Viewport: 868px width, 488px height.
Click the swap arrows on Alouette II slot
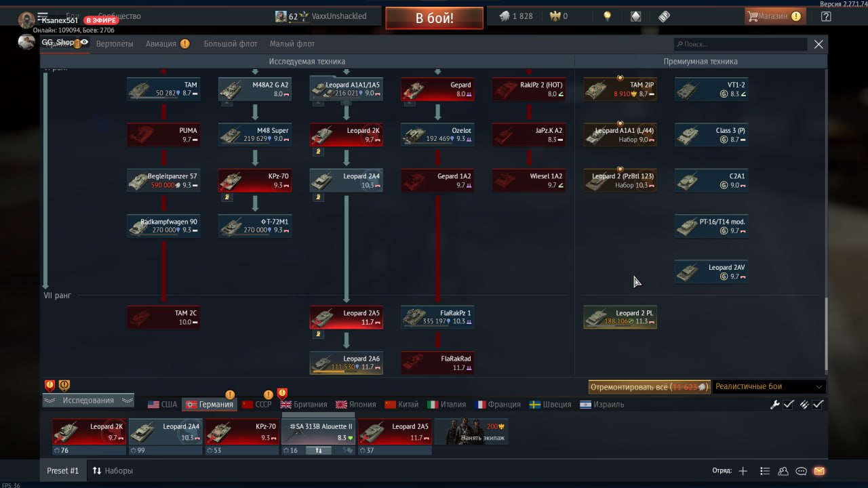coord(319,450)
